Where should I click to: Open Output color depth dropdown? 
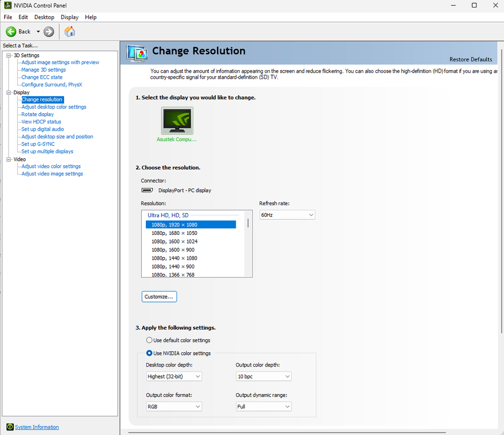coord(263,376)
